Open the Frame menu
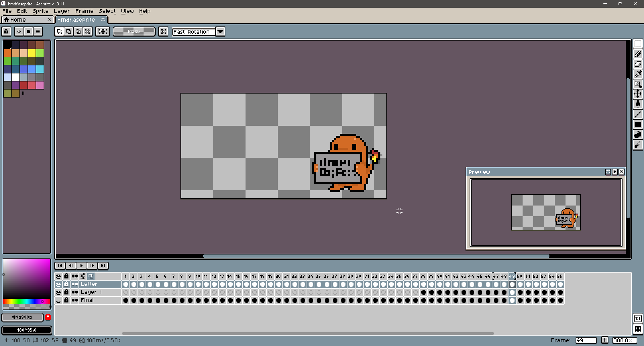The height and width of the screenshot is (346, 644). (85, 11)
